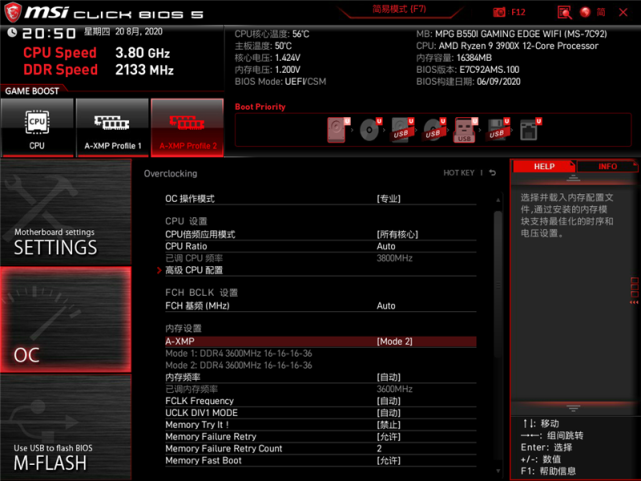Viewport: 641px width, 481px height.
Task: Open the FCLK Frequency option
Action: click(320, 401)
